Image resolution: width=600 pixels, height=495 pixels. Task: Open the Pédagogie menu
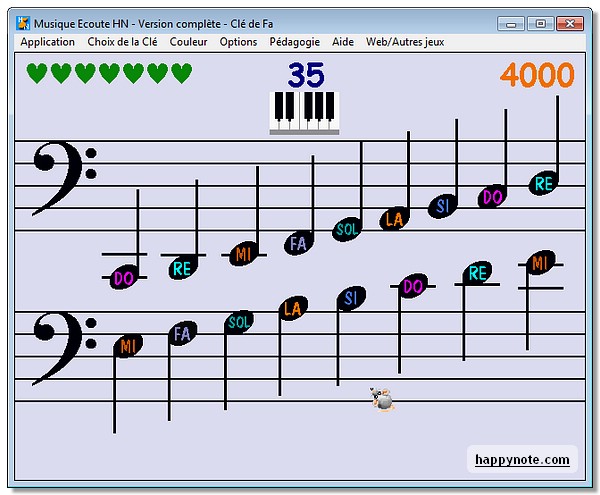pyautogui.click(x=294, y=42)
